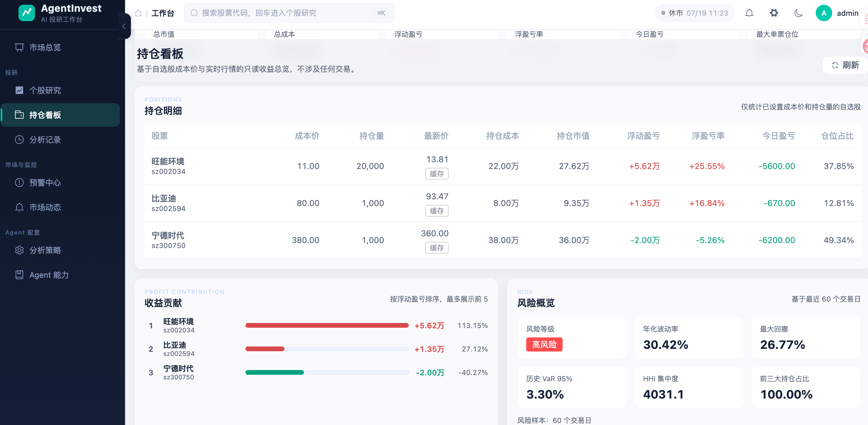Click 比亚迪 position ratio 12.81%
The image size is (868, 425).
(x=839, y=203)
